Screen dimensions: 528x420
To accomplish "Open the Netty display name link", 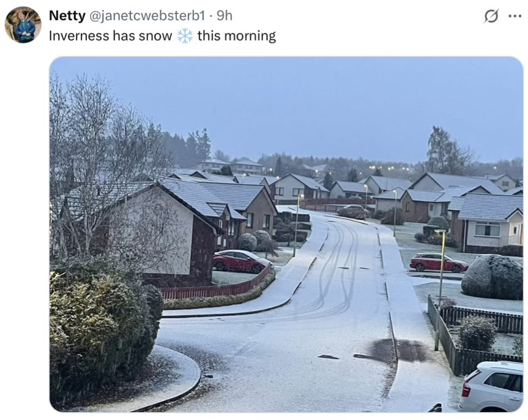I will [x=67, y=15].
